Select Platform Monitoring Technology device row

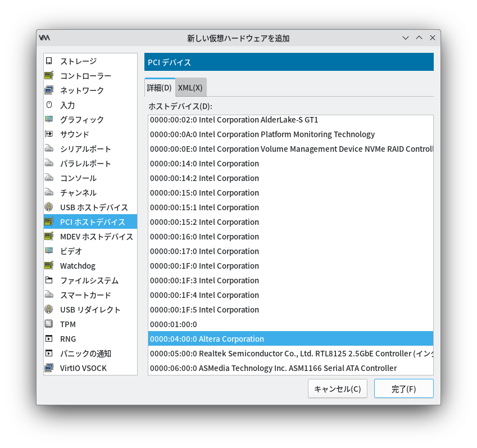[x=290, y=134]
